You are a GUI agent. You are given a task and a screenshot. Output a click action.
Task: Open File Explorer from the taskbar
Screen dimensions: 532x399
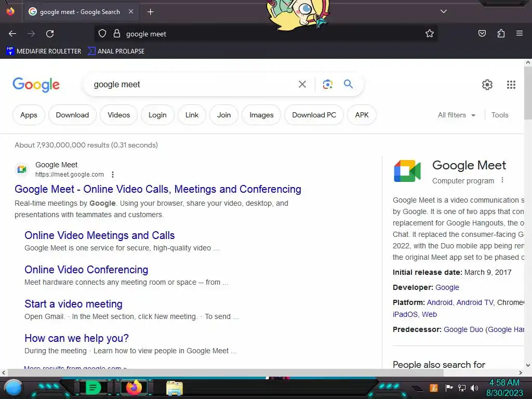click(x=175, y=388)
